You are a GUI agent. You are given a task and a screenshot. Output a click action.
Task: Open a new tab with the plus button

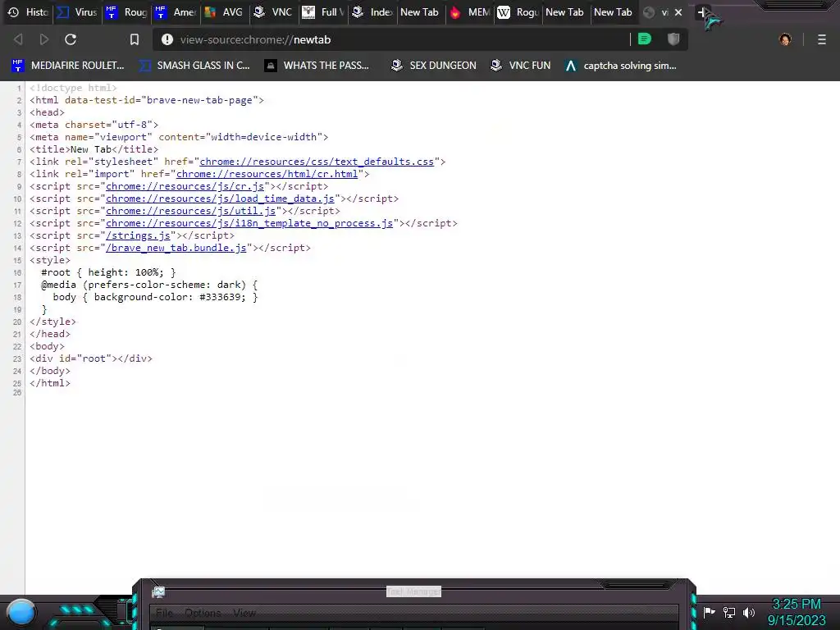click(702, 12)
